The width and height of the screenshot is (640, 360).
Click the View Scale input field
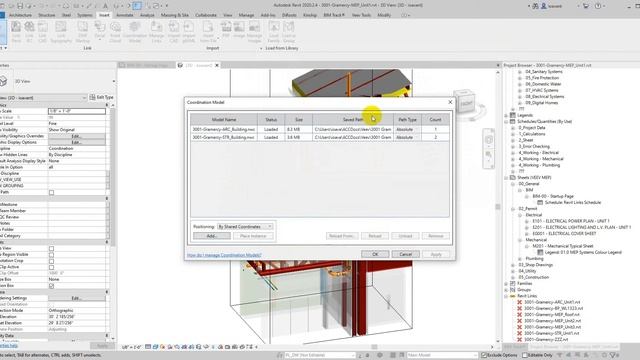click(x=77, y=111)
